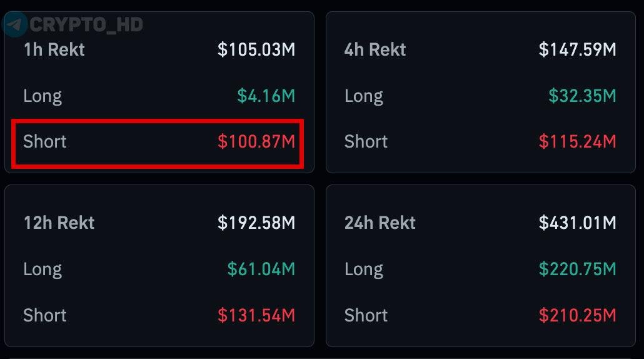Select the 24h Rekt heading
Screen dimensions: 644x359
380,223
